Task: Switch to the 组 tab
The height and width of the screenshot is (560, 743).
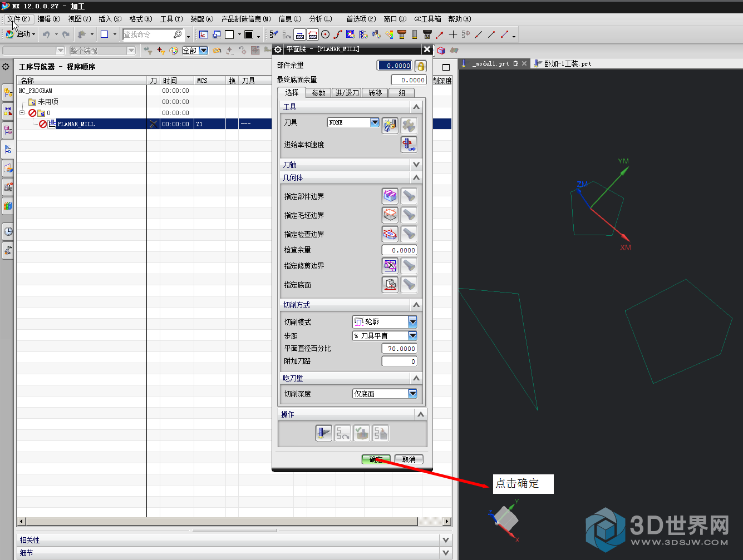Action: [402, 93]
